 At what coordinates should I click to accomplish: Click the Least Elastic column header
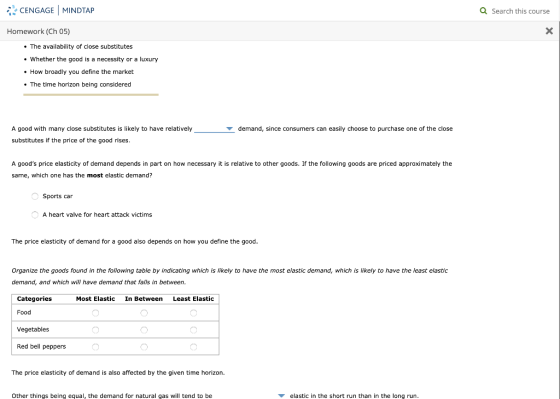click(x=193, y=299)
